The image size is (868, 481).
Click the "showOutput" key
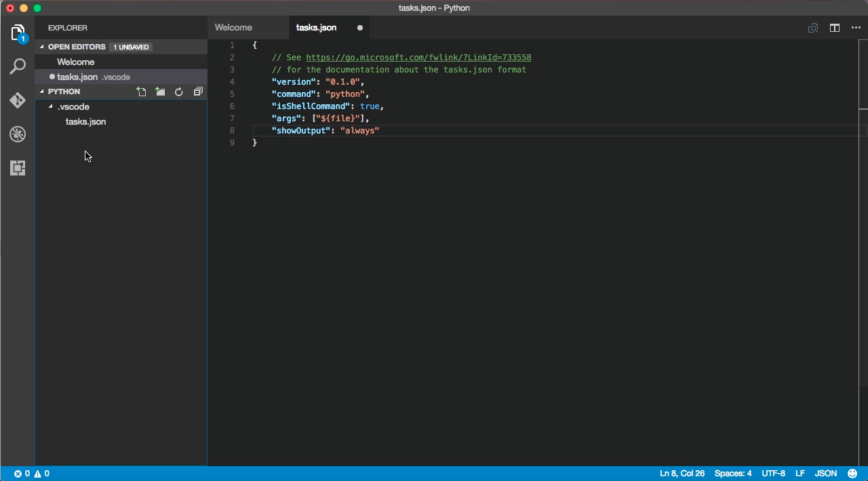tap(301, 131)
